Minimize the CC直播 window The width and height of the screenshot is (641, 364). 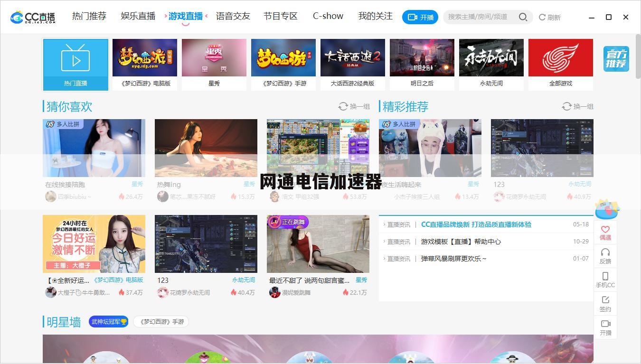pyautogui.click(x=592, y=17)
